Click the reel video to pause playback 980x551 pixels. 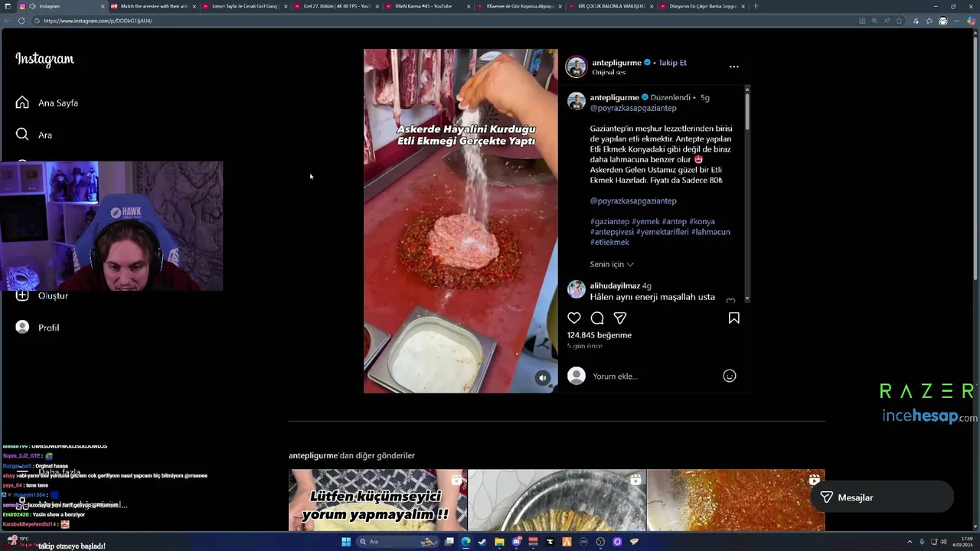pos(460,221)
